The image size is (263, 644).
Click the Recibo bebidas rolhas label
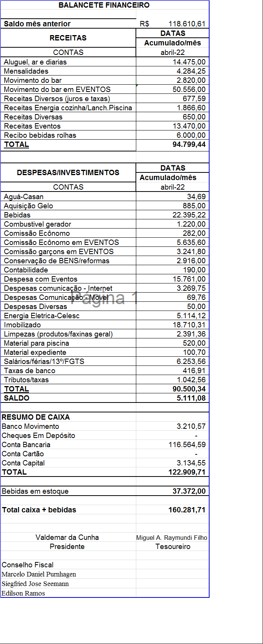40,135
